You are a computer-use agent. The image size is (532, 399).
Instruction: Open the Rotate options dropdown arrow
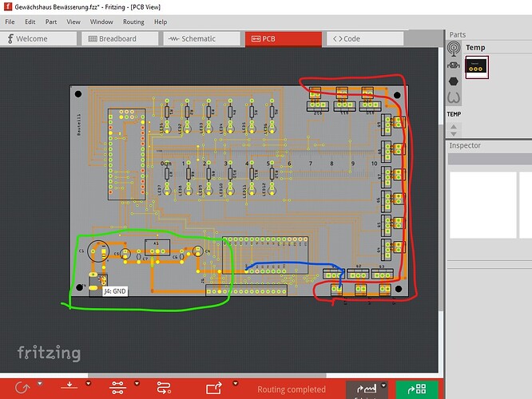coord(40,384)
